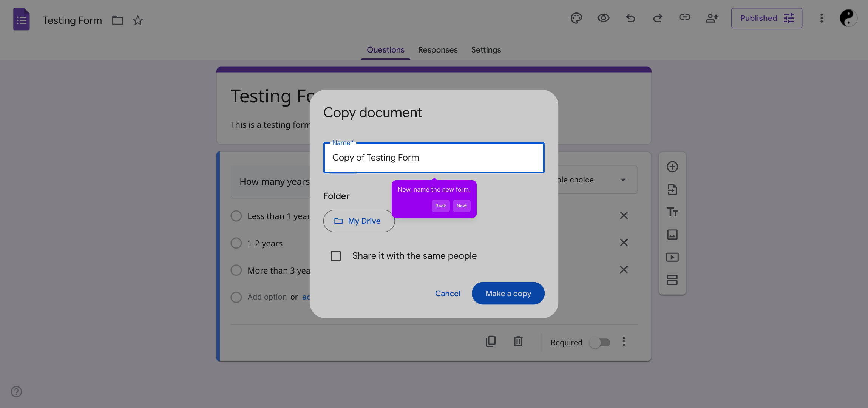This screenshot has height=408, width=868.
Task: Switch to the Settings tab
Action: 486,50
